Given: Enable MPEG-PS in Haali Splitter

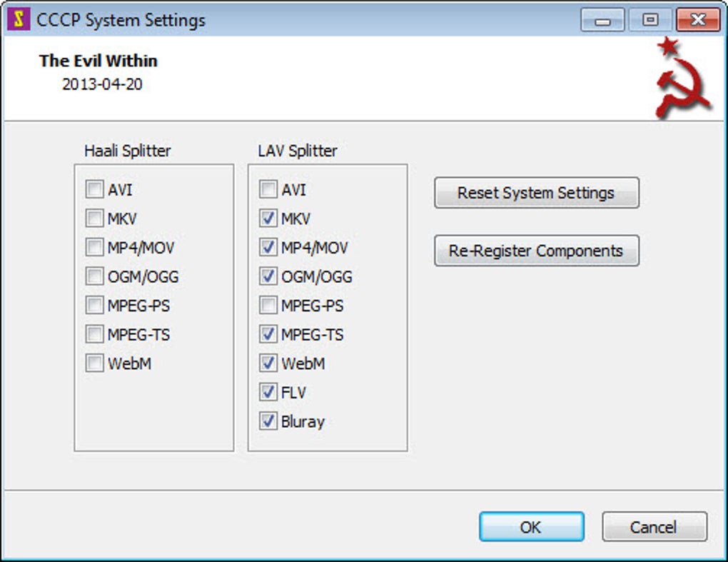Looking at the screenshot, I should point(94,306).
